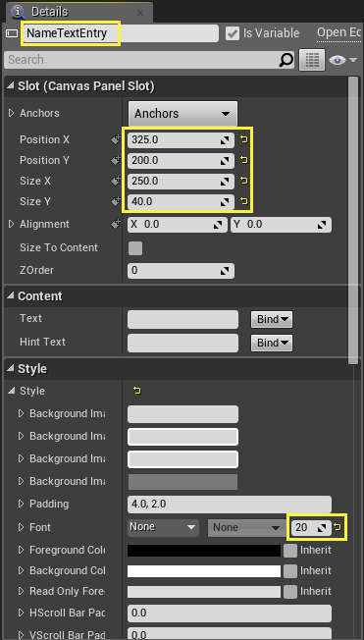Click keyframe icon beside Alignment
The image size is (364, 640).
[x=116, y=224]
